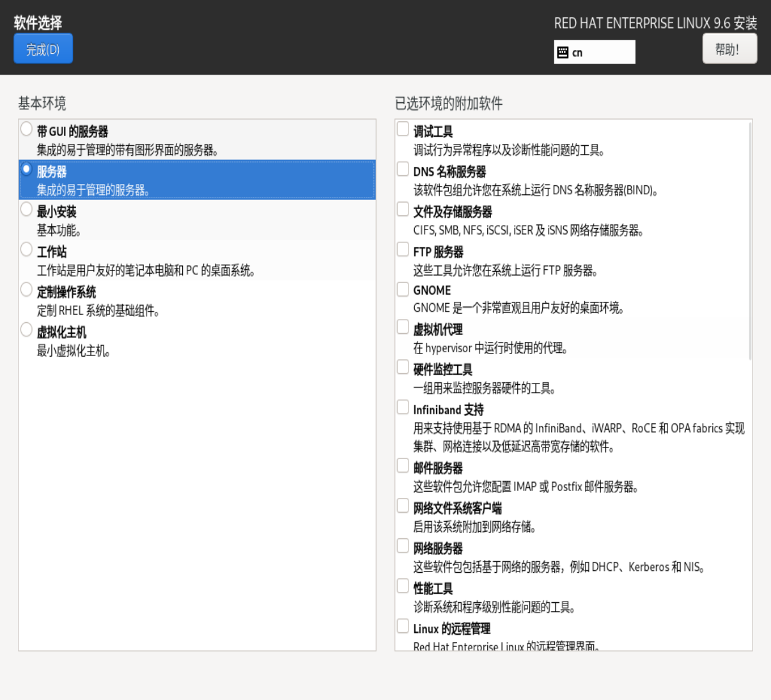Click GNOME 是一个非常直观 description text

coord(519,308)
